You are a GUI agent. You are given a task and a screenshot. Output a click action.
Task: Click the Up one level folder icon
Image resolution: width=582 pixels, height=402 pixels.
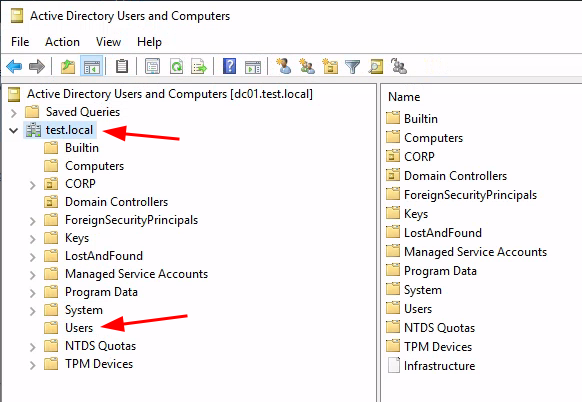point(68,67)
